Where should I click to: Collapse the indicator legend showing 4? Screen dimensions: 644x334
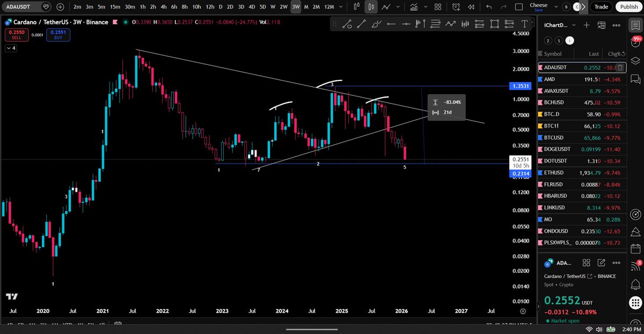click(x=12, y=48)
